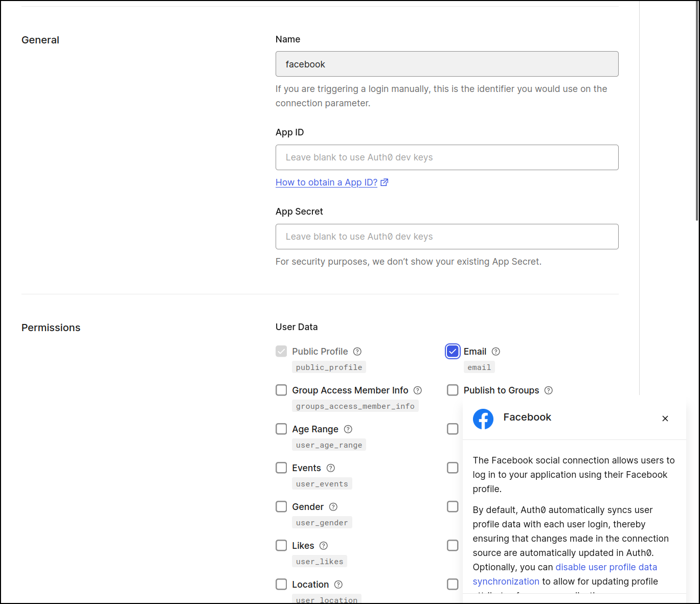This screenshot has width=700, height=604.
Task: Click the 'User Data' subheading
Action: tap(297, 327)
